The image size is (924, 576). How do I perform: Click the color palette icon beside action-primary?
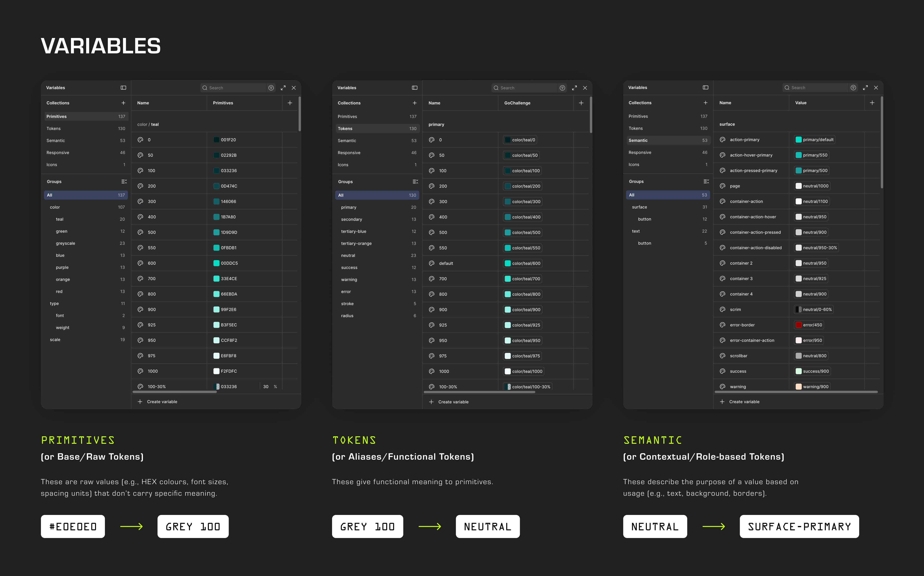(722, 140)
